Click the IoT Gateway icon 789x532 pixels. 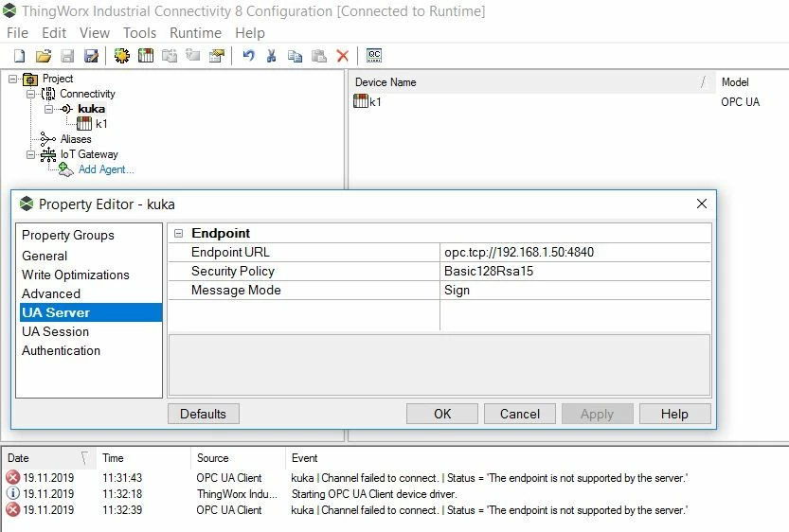point(48,154)
